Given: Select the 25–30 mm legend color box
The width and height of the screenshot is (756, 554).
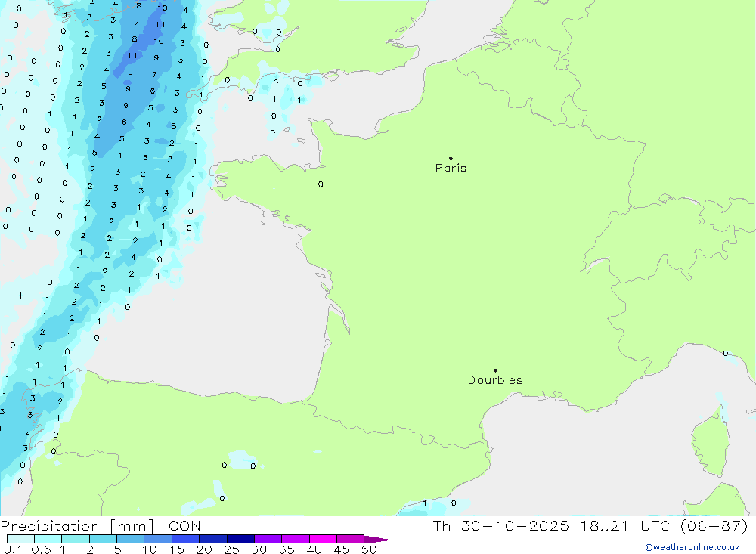Looking at the screenshot, I should (240, 539).
